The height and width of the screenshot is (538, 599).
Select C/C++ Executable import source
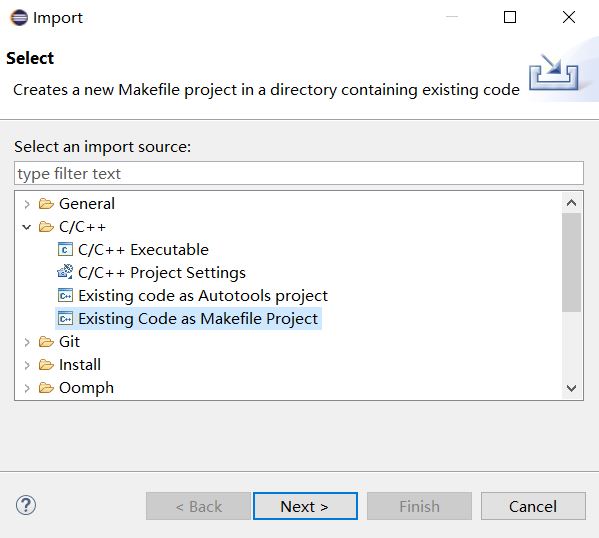143,250
